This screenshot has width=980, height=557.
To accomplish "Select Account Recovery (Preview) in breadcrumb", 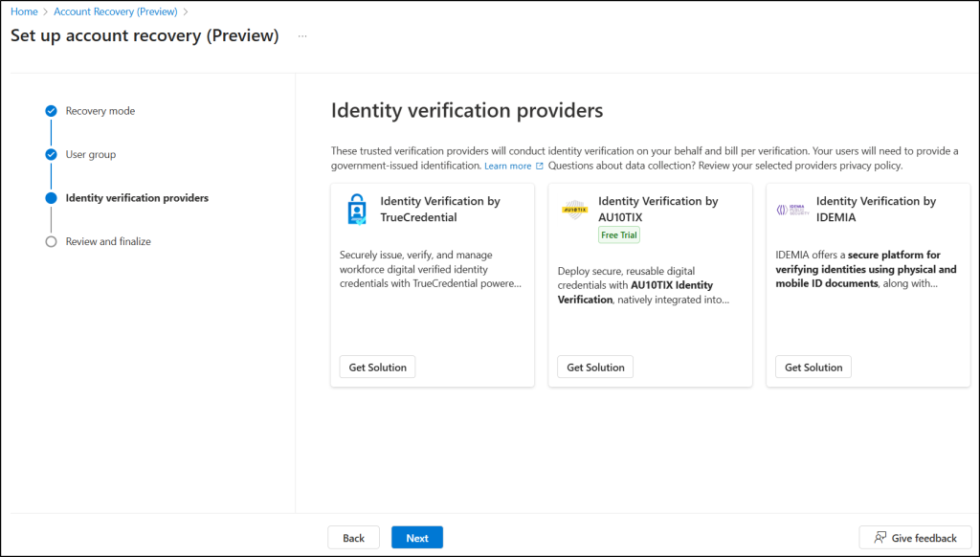I will (115, 11).
